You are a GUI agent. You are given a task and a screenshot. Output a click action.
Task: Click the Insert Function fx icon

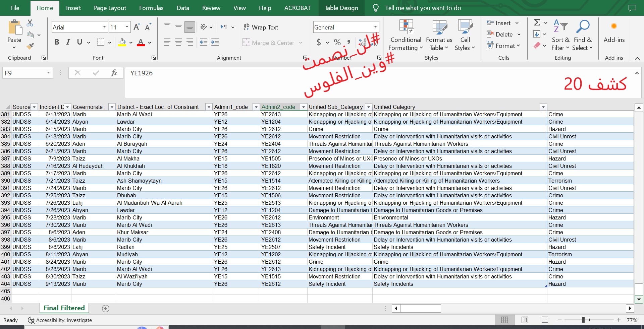[x=114, y=73]
